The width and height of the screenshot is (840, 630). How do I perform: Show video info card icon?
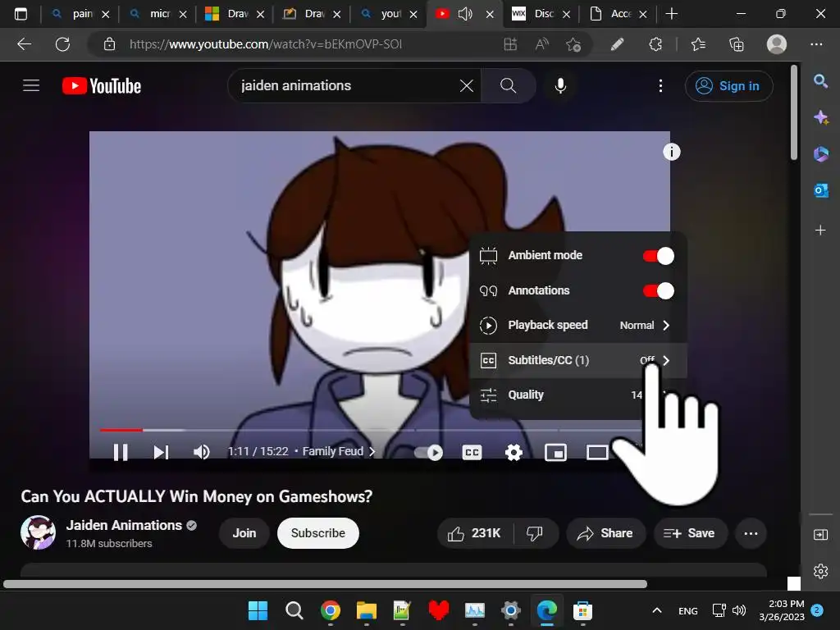click(671, 152)
